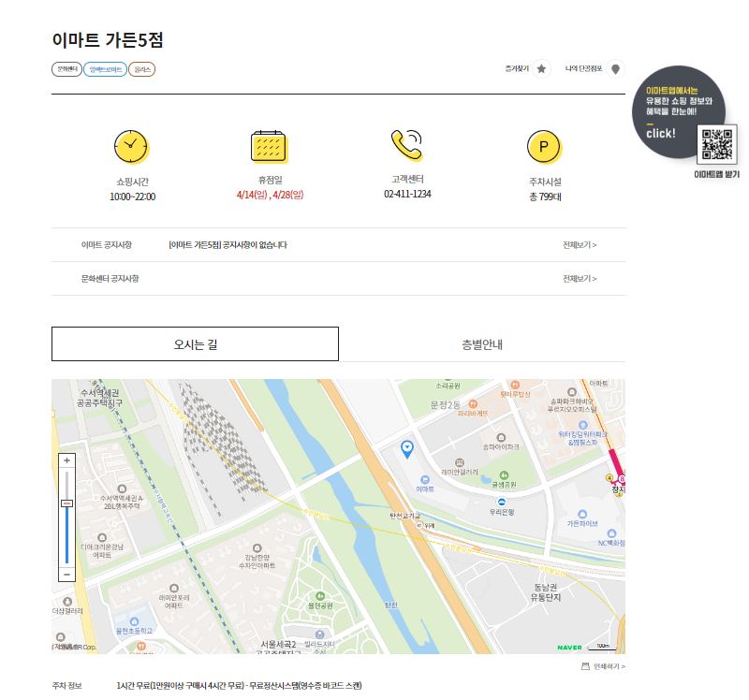
Task: Click the 동남권 유통단지 map label
Action: 546,592
